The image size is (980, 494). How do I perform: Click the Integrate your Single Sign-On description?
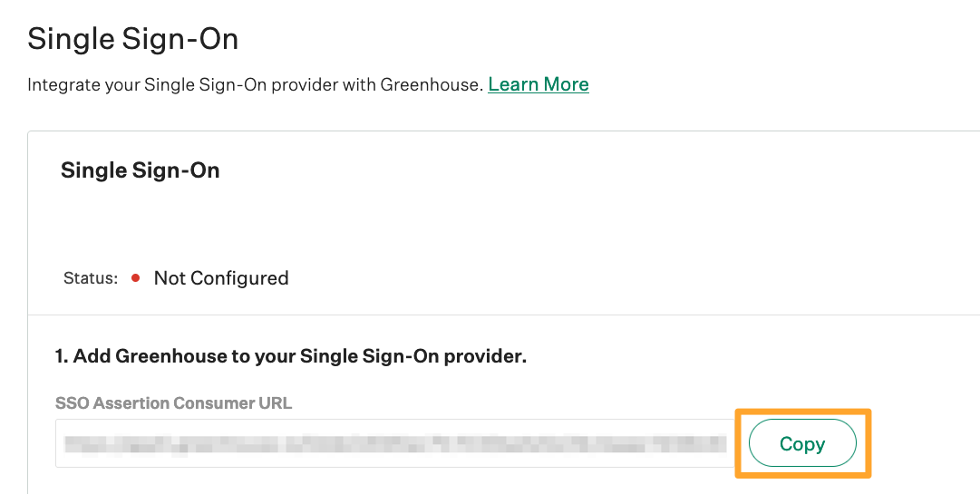[x=255, y=85]
